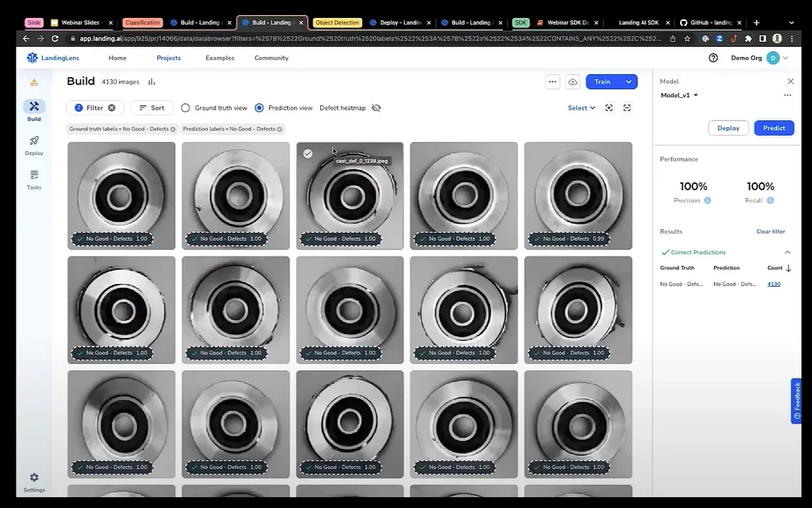Open the Train button dropdown arrow

pos(628,82)
